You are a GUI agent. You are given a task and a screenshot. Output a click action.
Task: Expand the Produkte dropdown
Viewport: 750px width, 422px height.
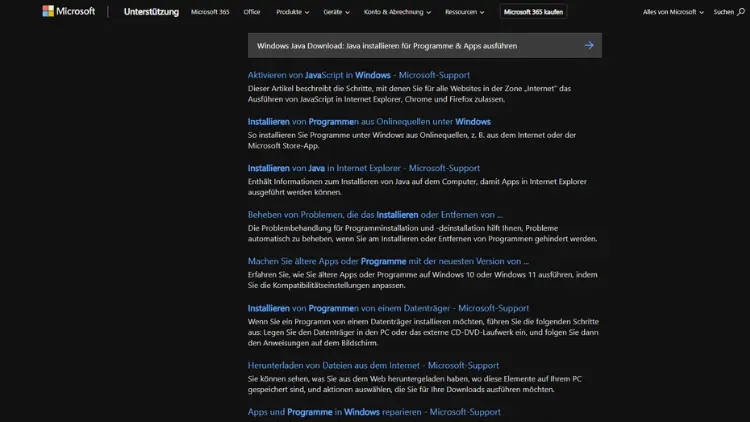click(x=292, y=12)
